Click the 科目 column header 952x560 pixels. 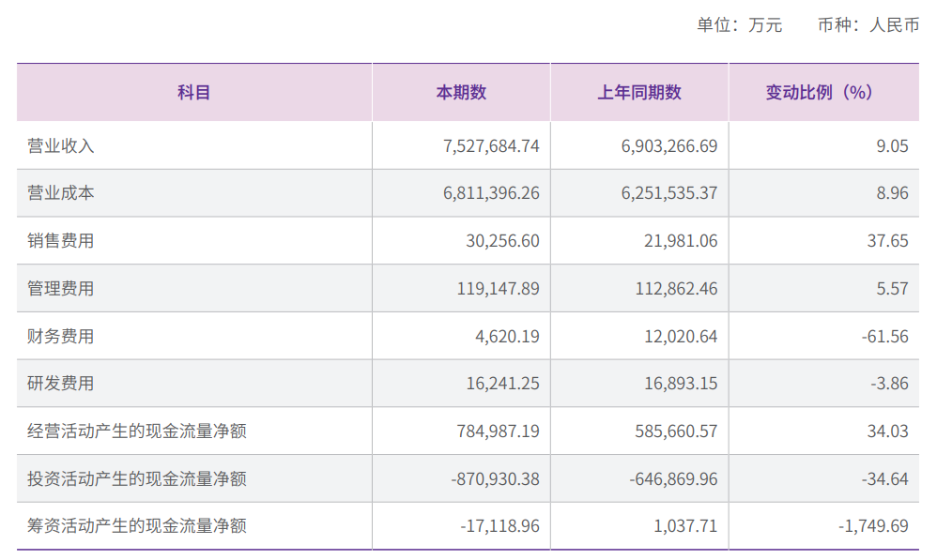[194, 92]
